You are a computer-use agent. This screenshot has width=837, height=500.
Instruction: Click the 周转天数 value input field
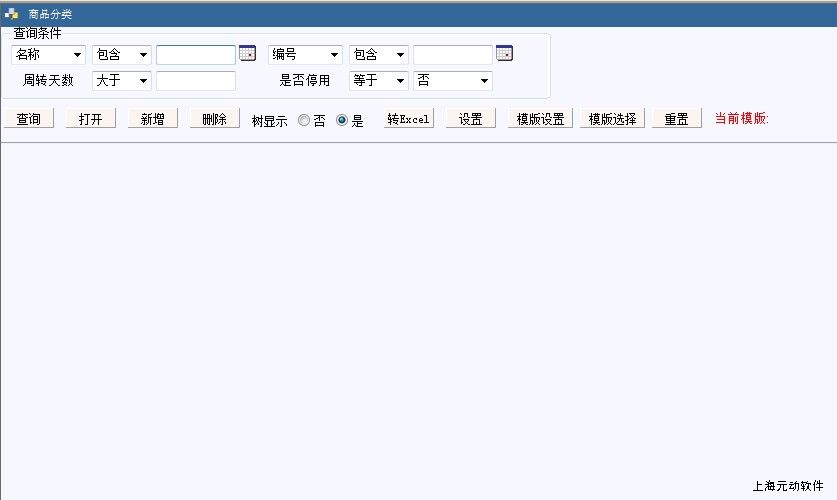tap(196, 81)
